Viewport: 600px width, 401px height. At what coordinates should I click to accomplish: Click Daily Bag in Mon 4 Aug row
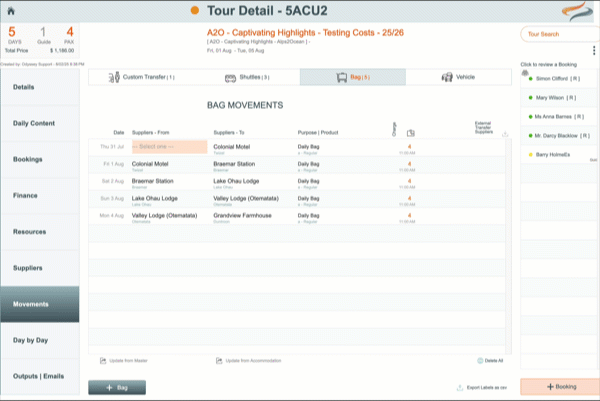[308, 215]
